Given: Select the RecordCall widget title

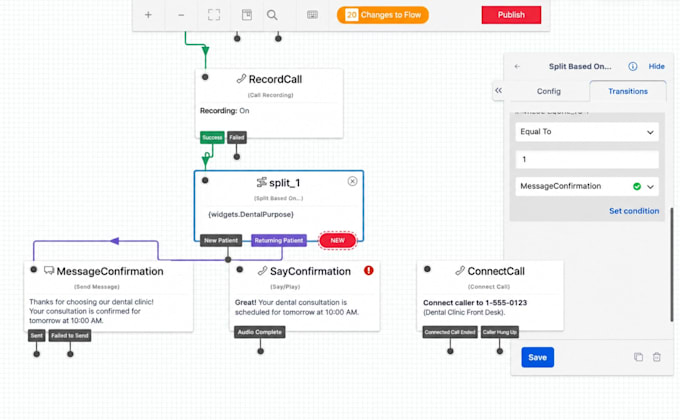Looking at the screenshot, I should click(275, 79).
